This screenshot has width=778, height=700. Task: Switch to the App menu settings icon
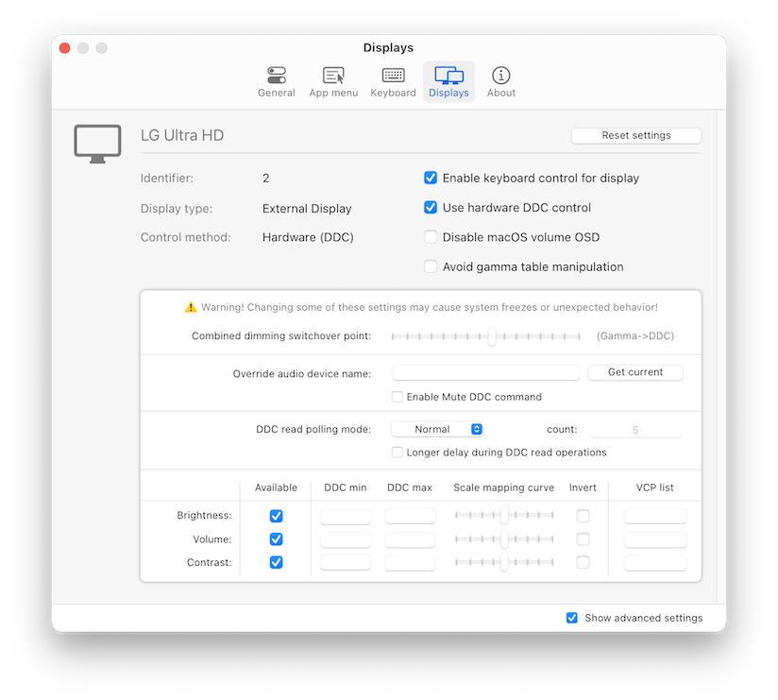coord(332,81)
